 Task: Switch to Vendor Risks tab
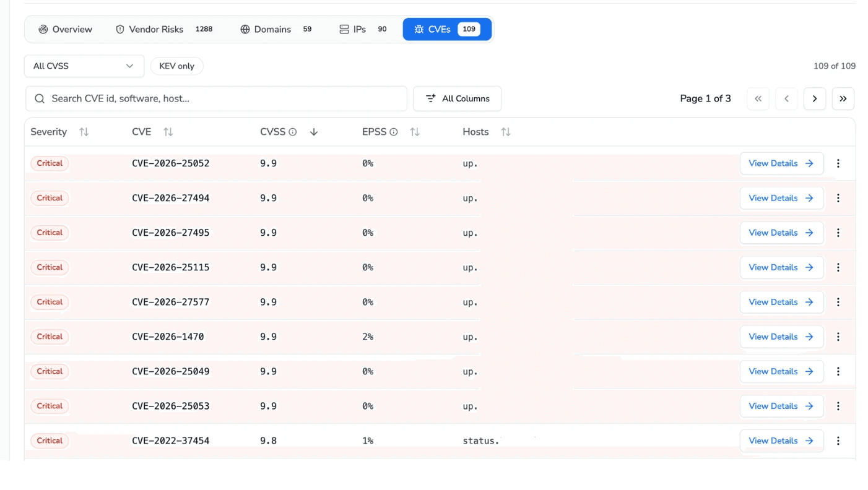(x=164, y=29)
